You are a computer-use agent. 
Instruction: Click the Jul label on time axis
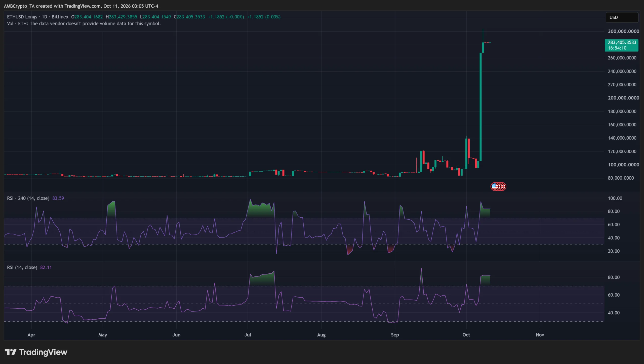(248, 335)
